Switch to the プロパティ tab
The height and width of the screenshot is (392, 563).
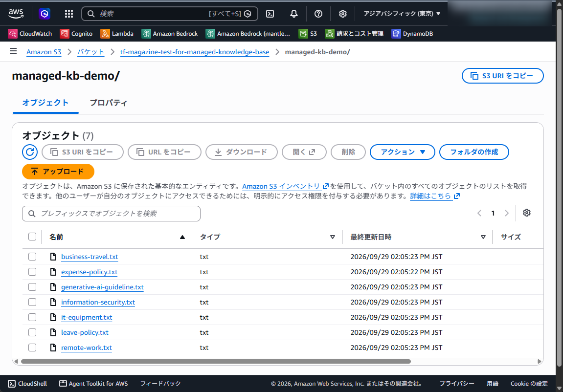pyautogui.click(x=109, y=103)
